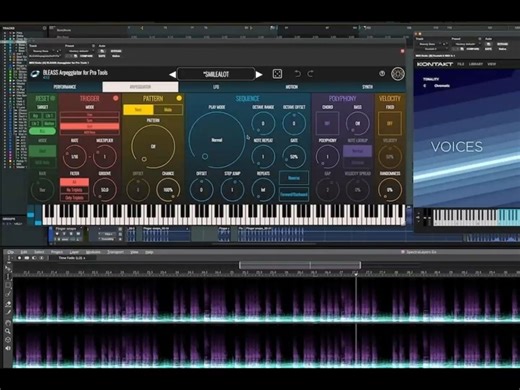Open the SMILEALOT preset name dropdown

coord(216,74)
